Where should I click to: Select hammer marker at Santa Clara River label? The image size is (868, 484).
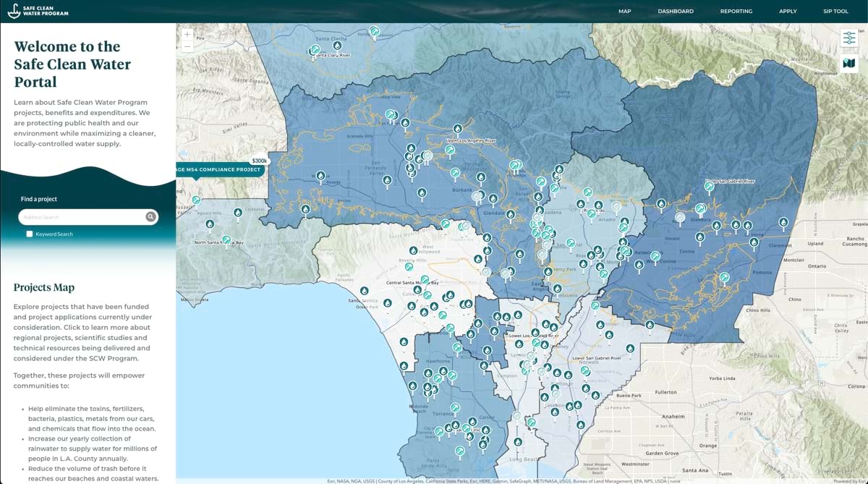[315, 51]
